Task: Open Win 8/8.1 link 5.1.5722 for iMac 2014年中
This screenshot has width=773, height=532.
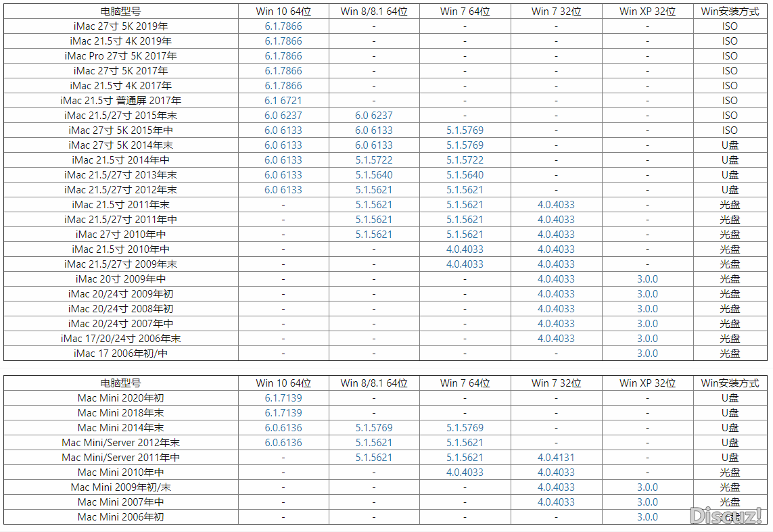Action: 374,160
